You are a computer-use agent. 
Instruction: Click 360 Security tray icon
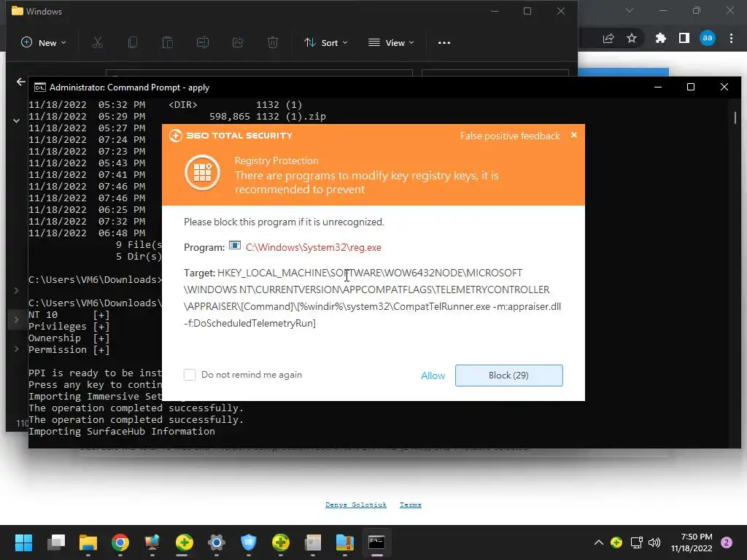[x=616, y=542]
